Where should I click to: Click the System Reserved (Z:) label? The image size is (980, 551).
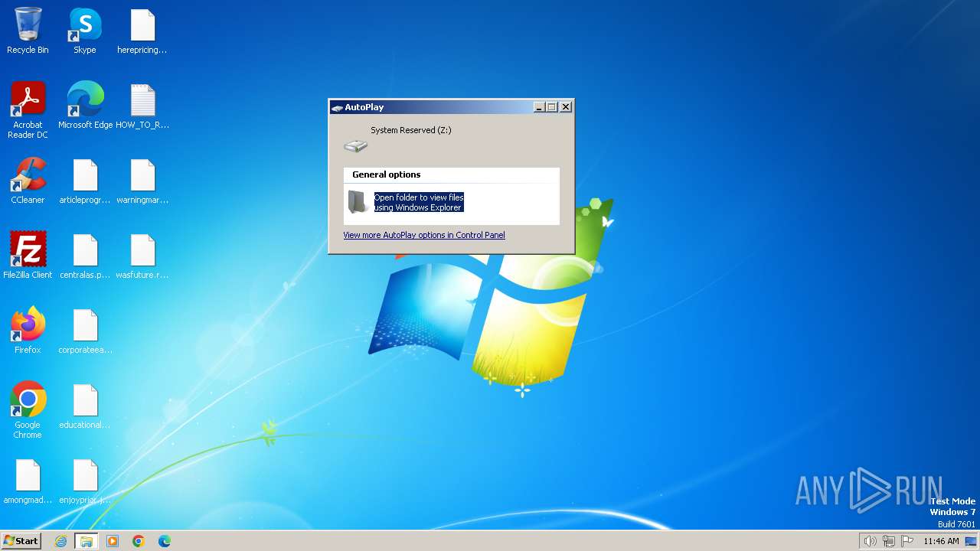coord(411,130)
